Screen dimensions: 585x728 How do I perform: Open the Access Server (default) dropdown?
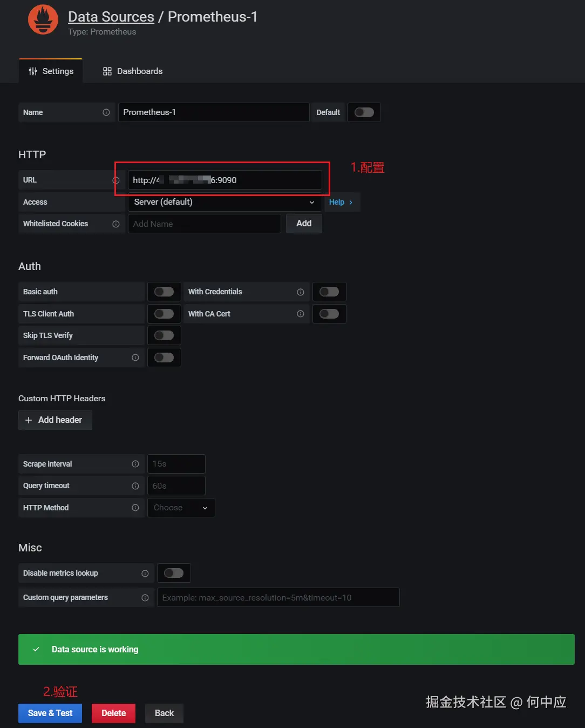coord(225,202)
